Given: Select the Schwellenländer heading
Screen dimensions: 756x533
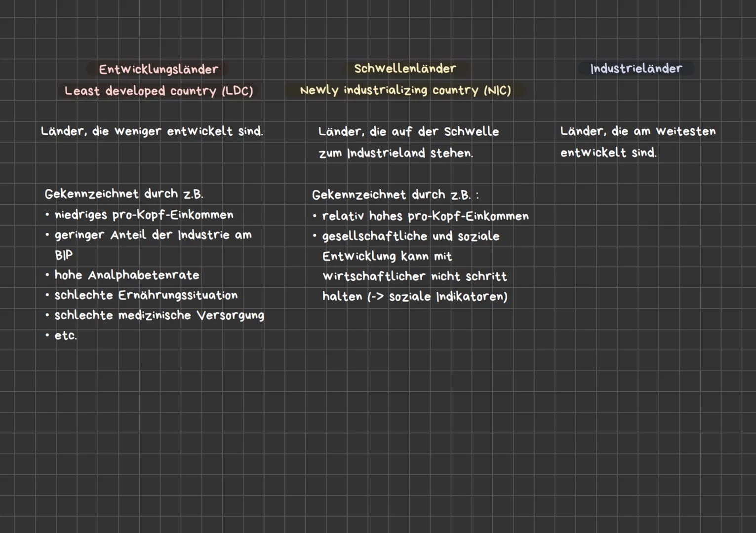Looking at the screenshot, I should (405, 68).
